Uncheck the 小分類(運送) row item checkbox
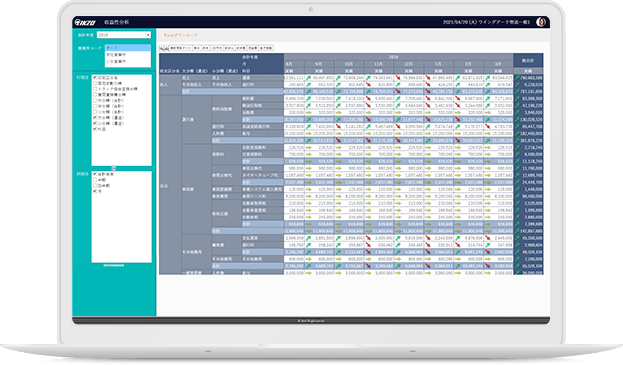 coord(95,123)
